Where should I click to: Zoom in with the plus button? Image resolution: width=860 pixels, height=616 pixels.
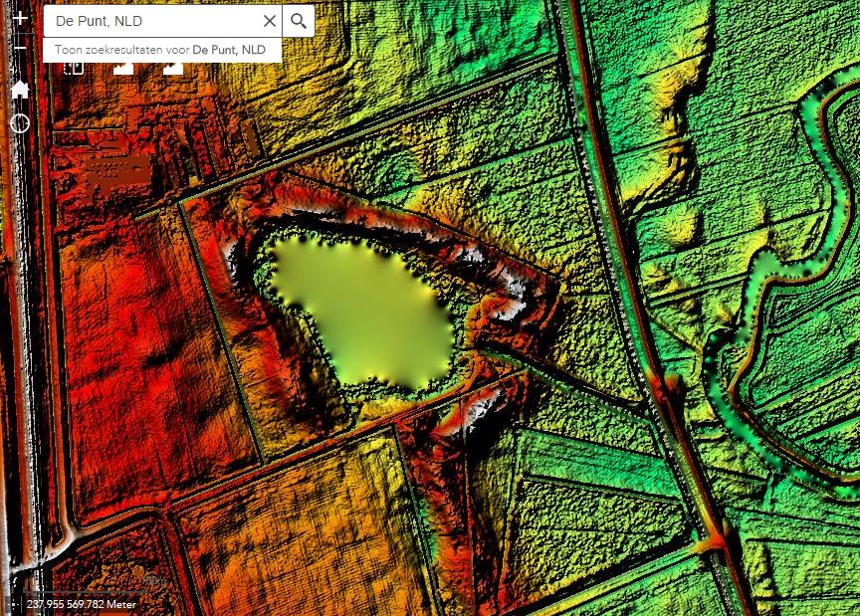click(x=20, y=18)
